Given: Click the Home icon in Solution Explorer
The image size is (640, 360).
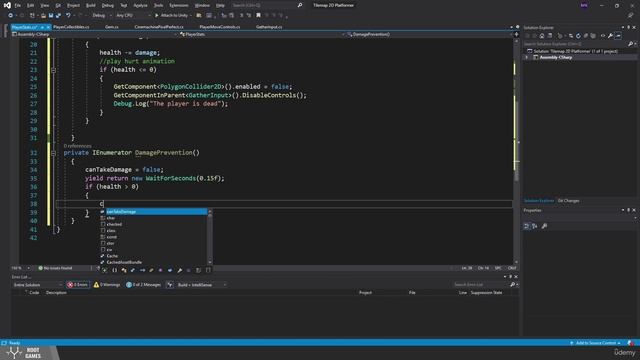Looking at the screenshot, I should 542,36.
